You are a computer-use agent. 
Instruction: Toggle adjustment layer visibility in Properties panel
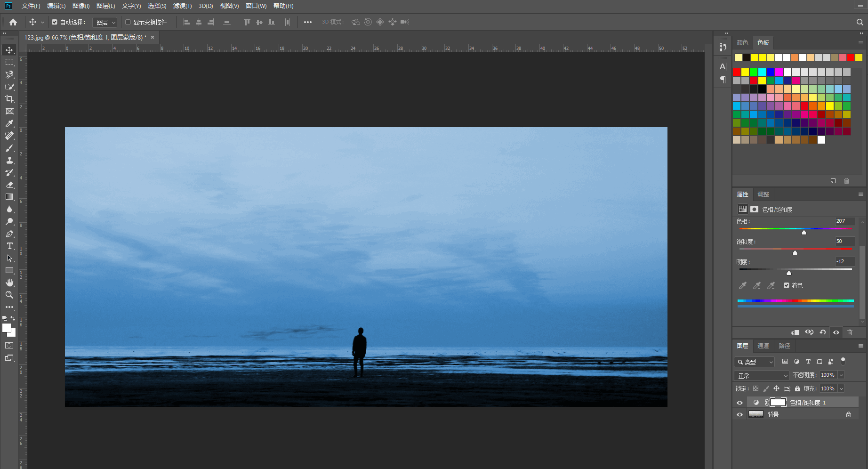(836, 332)
